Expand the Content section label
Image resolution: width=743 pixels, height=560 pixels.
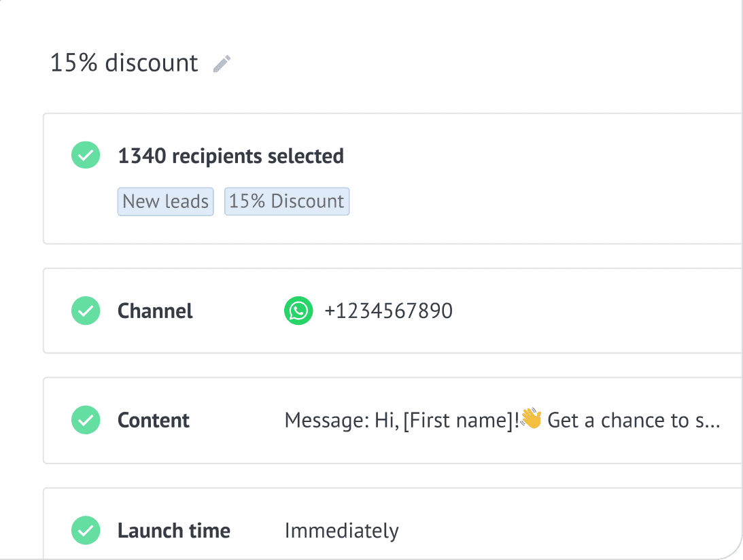click(154, 421)
